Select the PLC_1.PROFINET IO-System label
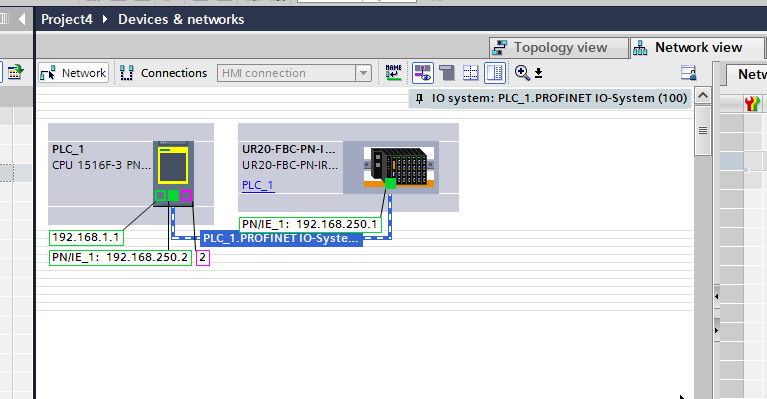767x399 pixels. click(x=281, y=239)
